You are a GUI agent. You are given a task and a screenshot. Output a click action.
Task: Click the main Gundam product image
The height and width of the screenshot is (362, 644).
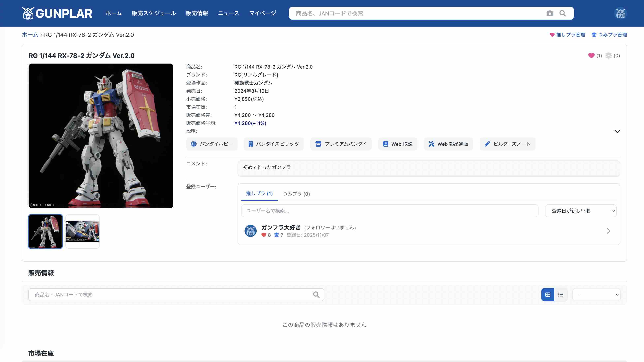[x=101, y=136]
